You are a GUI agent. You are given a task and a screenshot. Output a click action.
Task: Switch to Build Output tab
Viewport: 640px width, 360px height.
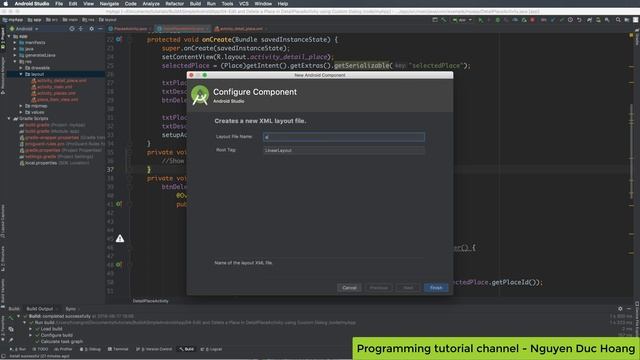(x=40, y=309)
